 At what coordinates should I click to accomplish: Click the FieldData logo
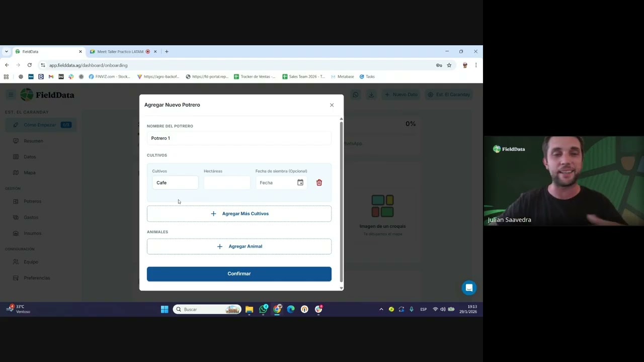(47, 95)
